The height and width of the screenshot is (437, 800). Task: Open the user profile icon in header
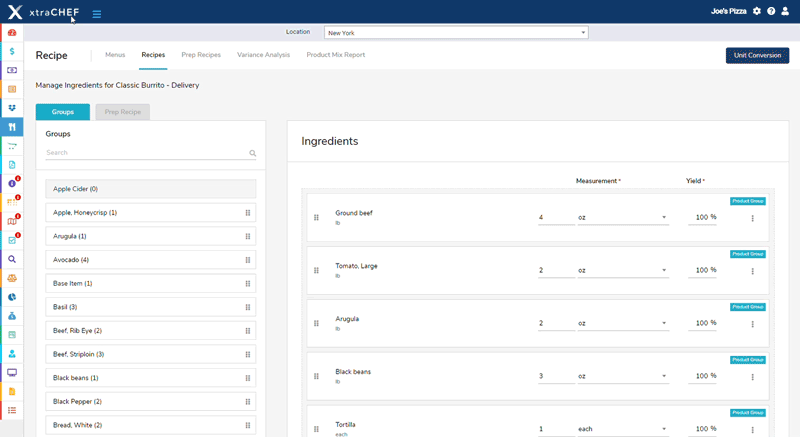785,11
